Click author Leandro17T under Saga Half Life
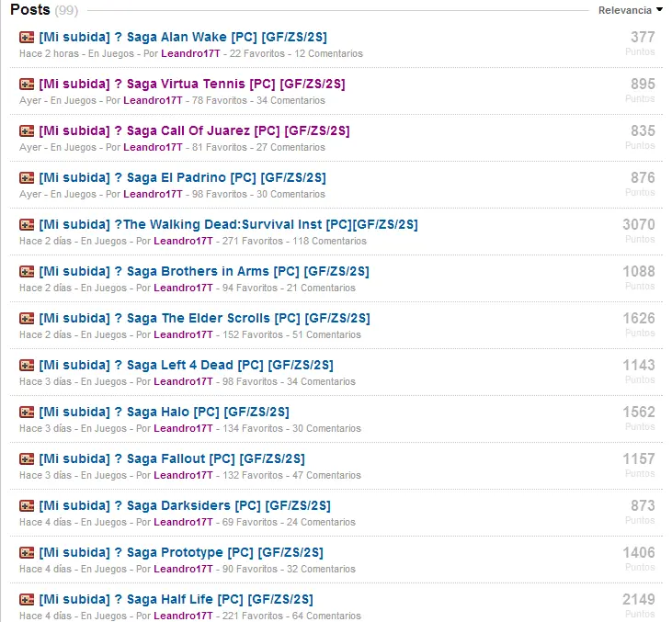672x622 pixels. (184, 616)
